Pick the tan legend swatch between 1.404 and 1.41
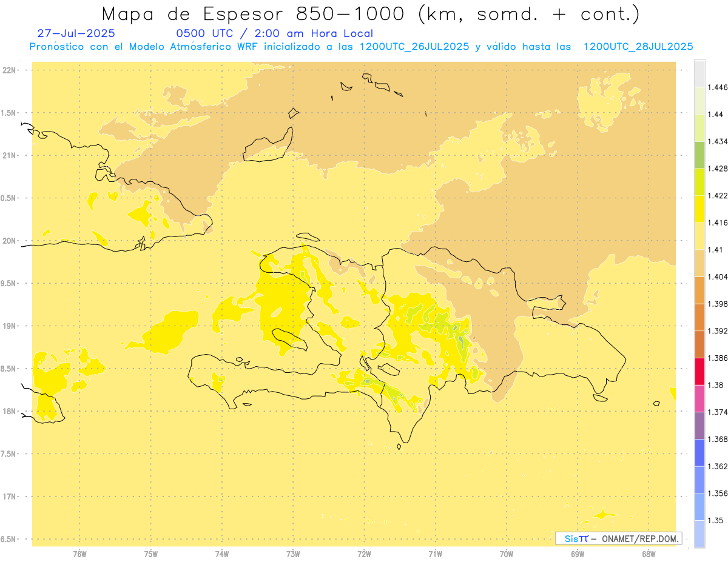 (699, 263)
